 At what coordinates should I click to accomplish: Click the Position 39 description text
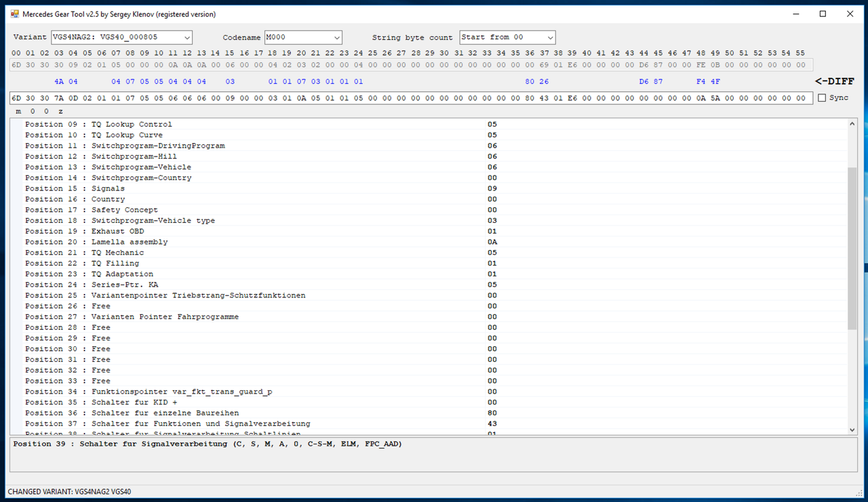pos(208,444)
